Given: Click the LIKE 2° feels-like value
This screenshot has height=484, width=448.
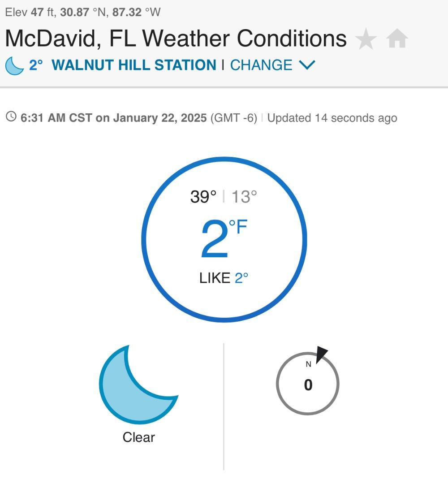Looking at the screenshot, I should (x=224, y=278).
